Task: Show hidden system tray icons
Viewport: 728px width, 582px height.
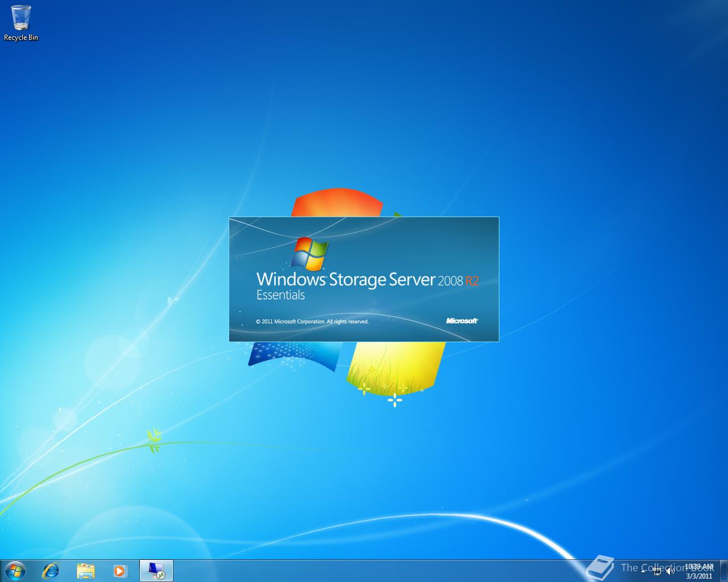Action: click(643, 571)
